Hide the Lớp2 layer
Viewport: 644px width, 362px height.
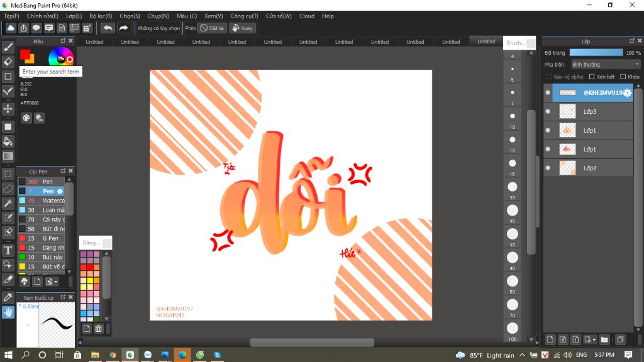click(548, 168)
